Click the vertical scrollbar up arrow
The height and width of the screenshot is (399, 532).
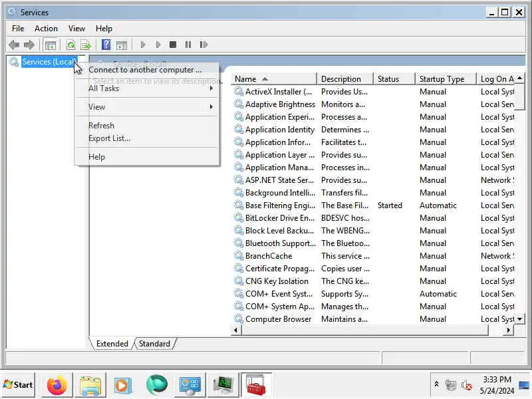click(519, 78)
